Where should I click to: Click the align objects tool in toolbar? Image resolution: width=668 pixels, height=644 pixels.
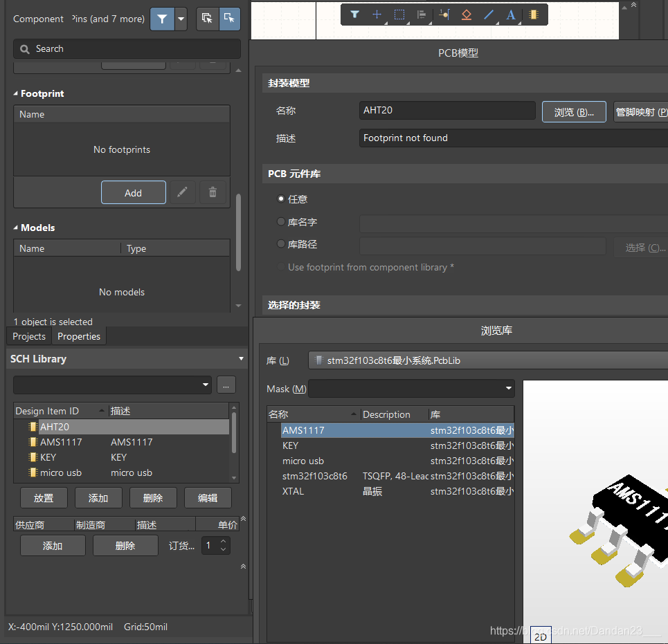pos(421,15)
